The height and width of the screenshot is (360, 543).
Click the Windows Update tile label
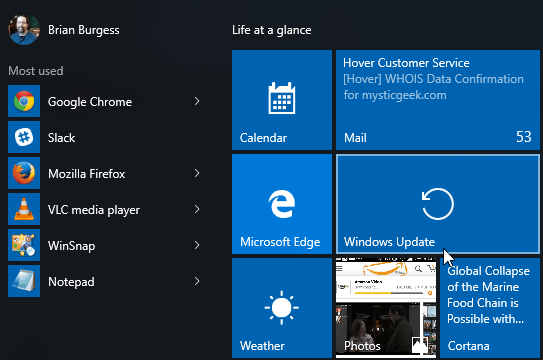[389, 242]
